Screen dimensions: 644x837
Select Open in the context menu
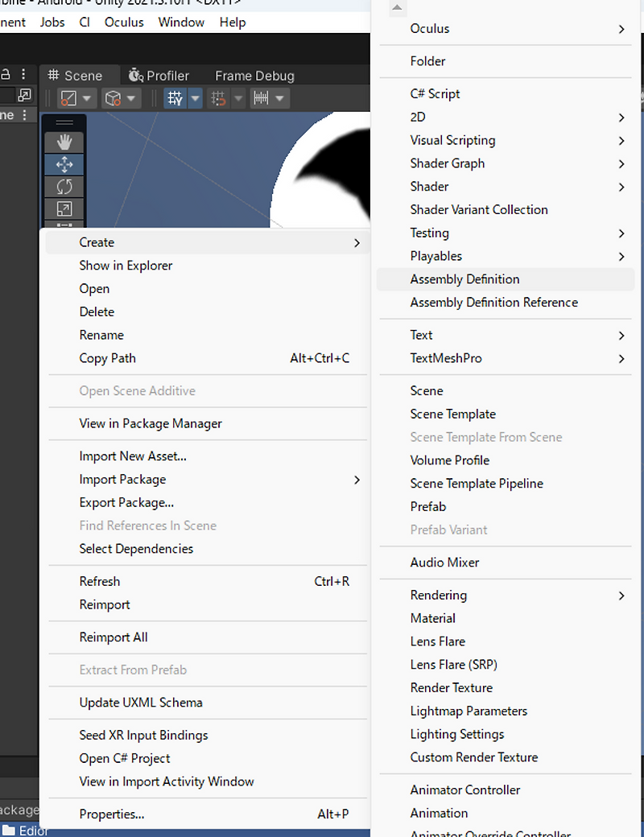click(x=207, y=289)
